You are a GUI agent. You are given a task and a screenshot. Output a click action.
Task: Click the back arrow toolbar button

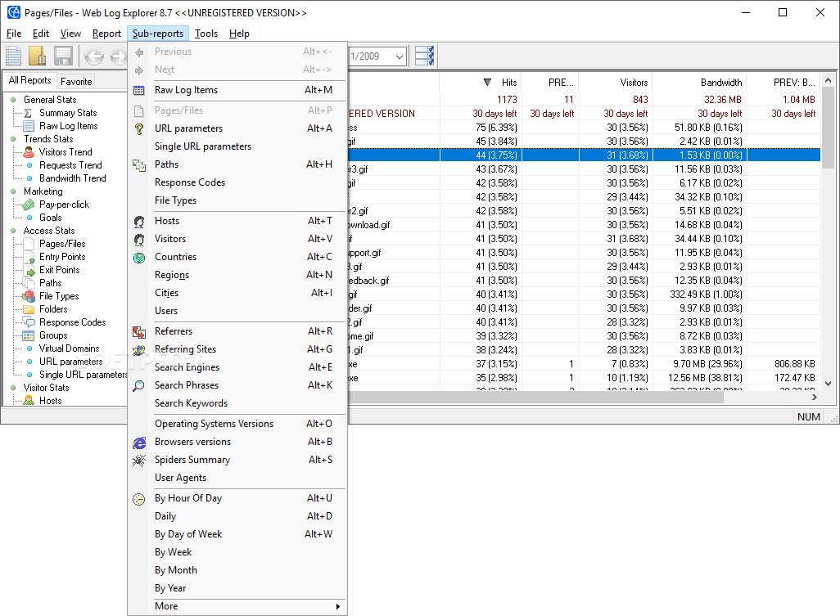(x=94, y=56)
